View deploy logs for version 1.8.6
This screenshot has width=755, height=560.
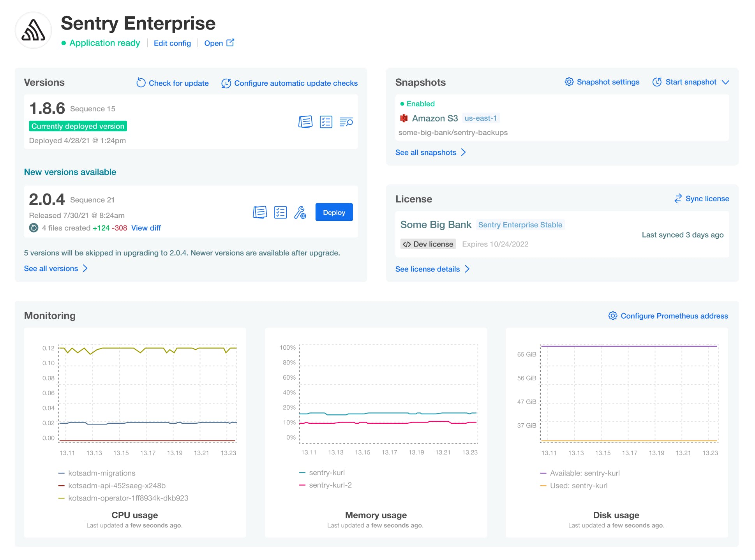(x=346, y=122)
